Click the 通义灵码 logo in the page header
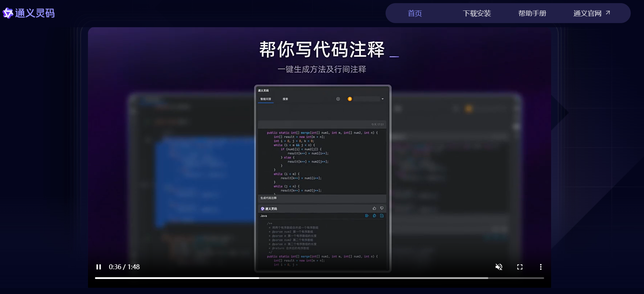644x294 pixels. click(x=29, y=13)
